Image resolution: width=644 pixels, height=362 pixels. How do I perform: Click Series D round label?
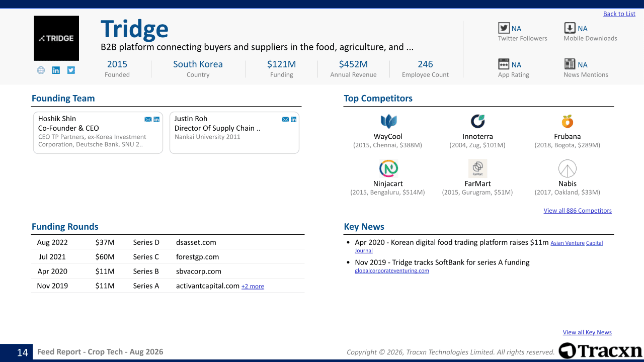tap(146, 242)
